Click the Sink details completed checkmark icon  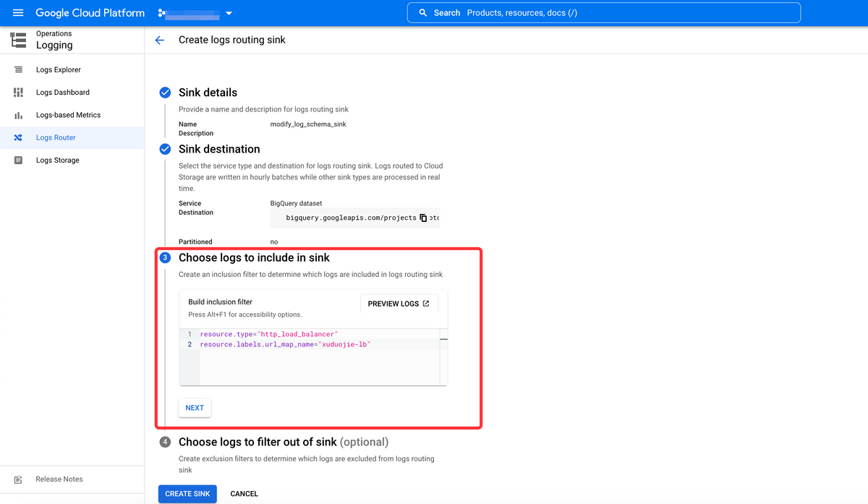tap(165, 93)
